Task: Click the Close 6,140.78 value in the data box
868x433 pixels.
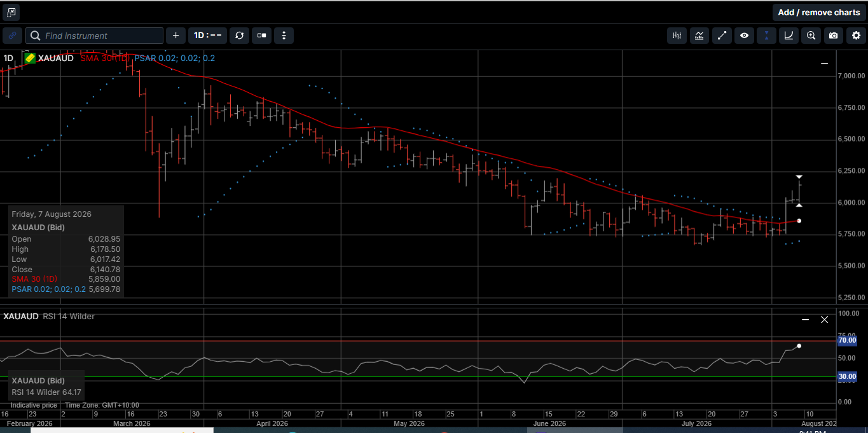Action: pyautogui.click(x=104, y=269)
